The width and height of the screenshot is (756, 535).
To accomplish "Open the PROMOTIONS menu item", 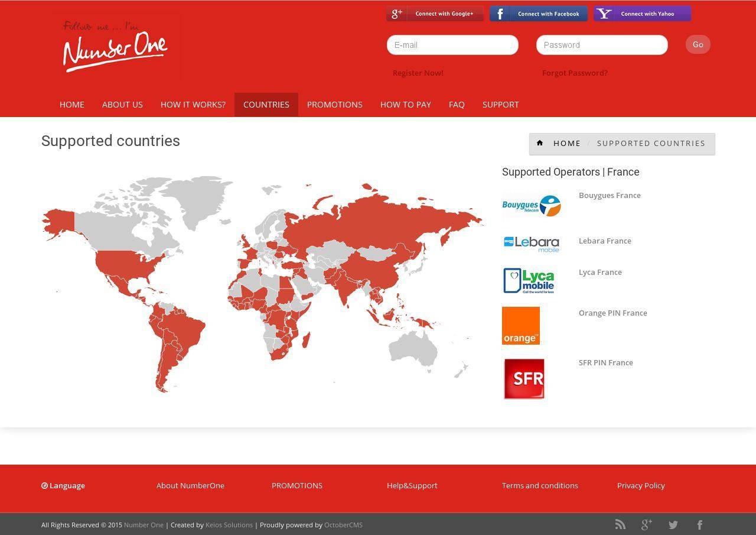I will tap(335, 105).
